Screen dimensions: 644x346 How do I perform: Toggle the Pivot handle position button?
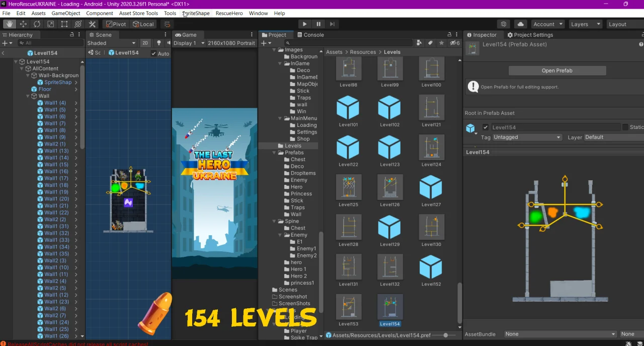pyautogui.click(x=116, y=24)
